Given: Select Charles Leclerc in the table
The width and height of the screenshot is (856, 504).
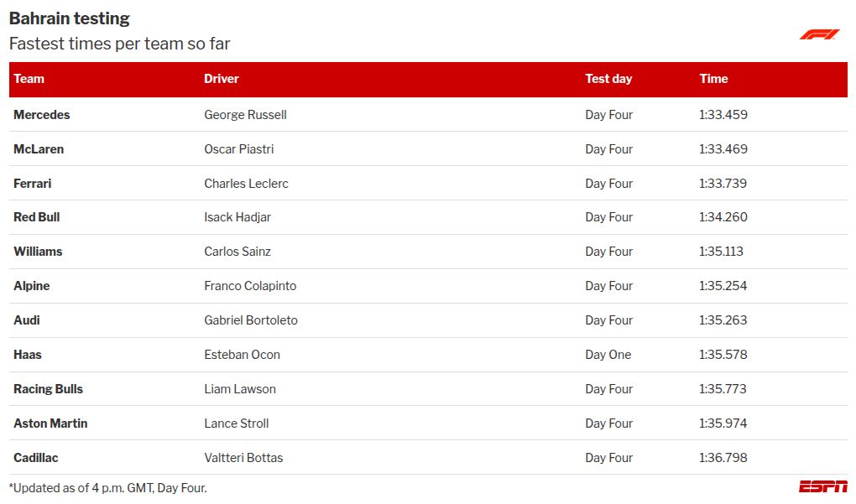Looking at the screenshot, I should (x=246, y=184).
